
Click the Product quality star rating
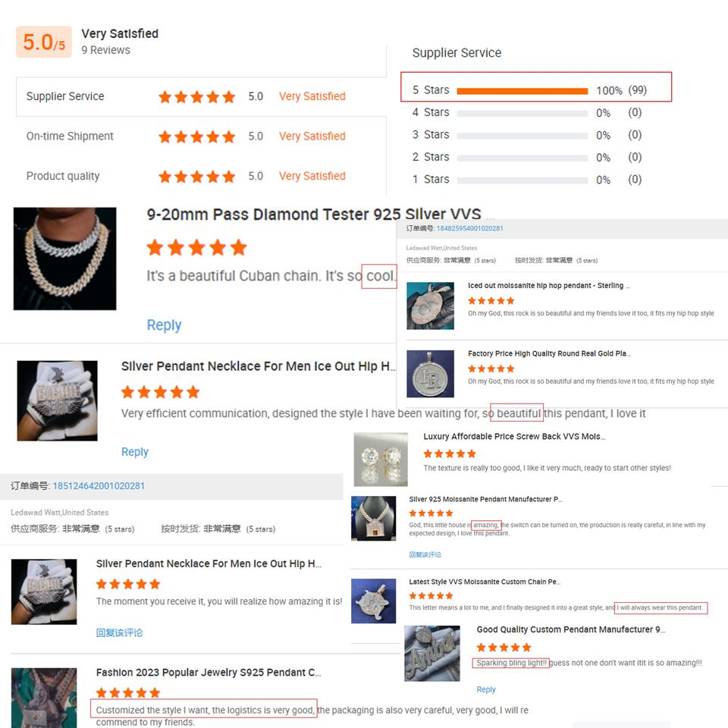coord(197,177)
